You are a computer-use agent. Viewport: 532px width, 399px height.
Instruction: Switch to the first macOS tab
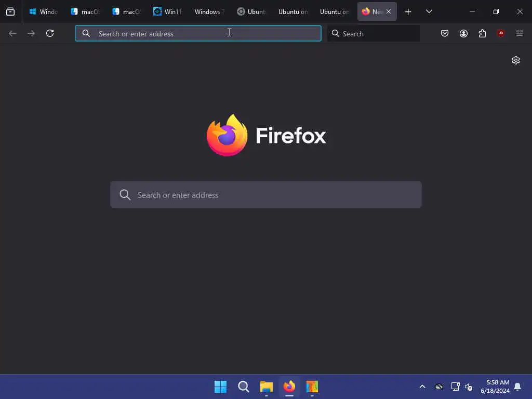(85, 11)
